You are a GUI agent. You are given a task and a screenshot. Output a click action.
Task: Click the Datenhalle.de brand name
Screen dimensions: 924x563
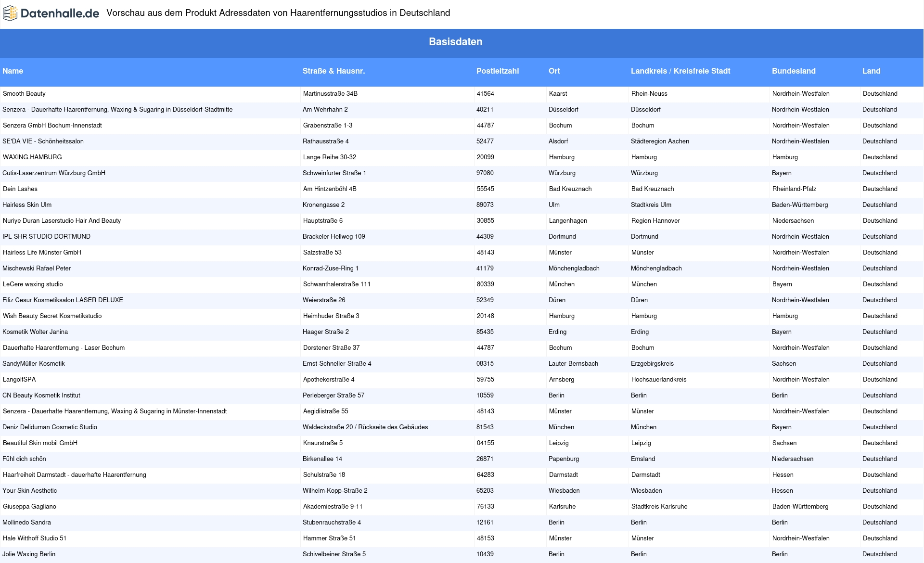(60, 13)
